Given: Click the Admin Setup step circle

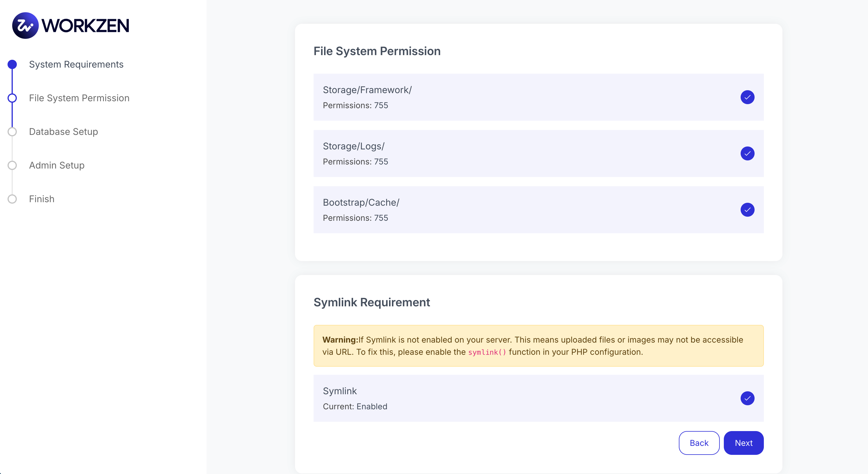Looking at the screenshot, I should coord(12,165).
